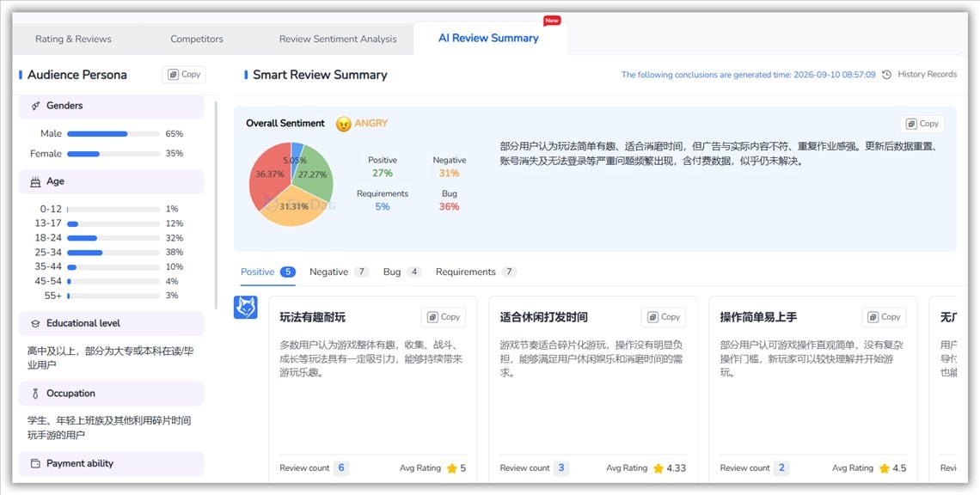
Task: Click the fox AI avatar icon
Action: point(246,308)
